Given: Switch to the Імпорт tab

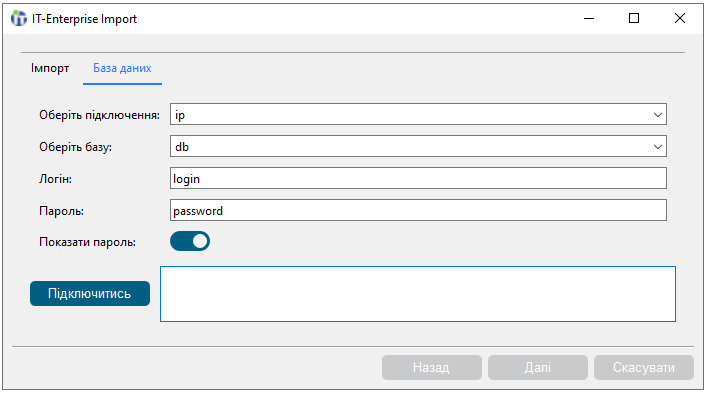Looking at the screenshot, I should point(50,68).
